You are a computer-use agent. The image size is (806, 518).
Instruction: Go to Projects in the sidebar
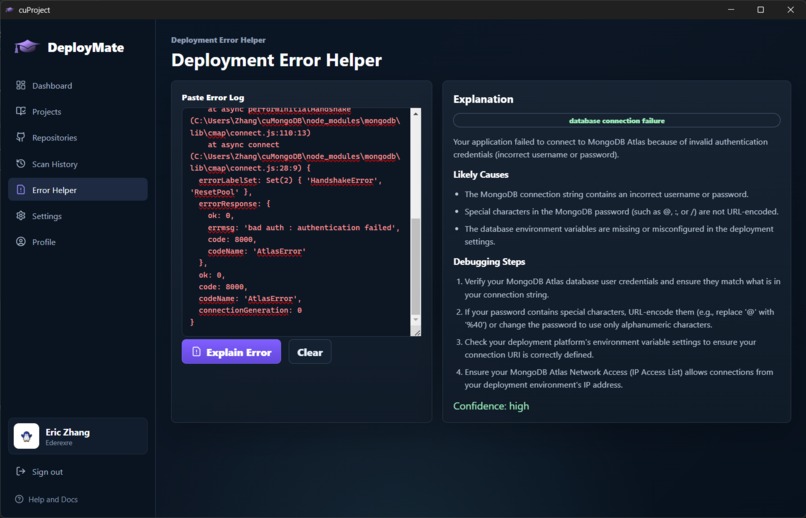pos(78,112)
